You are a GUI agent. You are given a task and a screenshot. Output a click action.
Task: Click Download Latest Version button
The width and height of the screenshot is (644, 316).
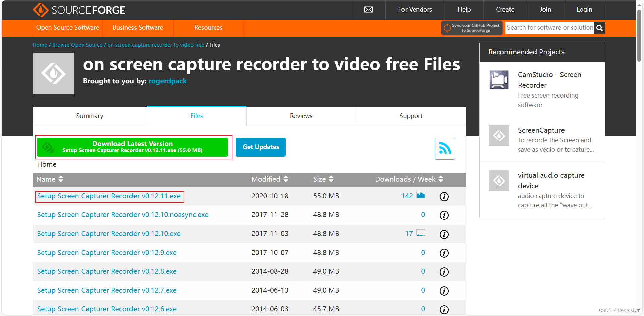point(132,147)
